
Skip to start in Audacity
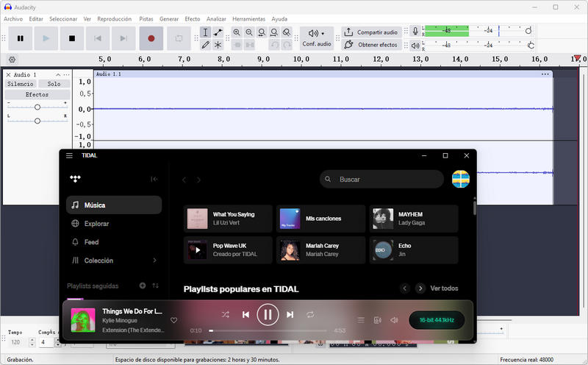(98, 38)
